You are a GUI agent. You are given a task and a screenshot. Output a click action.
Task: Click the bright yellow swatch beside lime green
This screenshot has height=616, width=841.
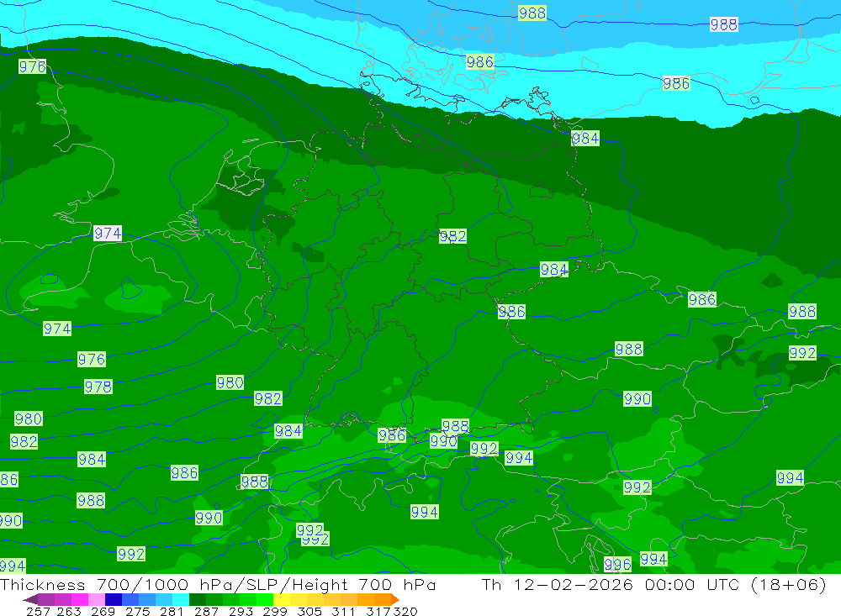(x=282, y=599)
